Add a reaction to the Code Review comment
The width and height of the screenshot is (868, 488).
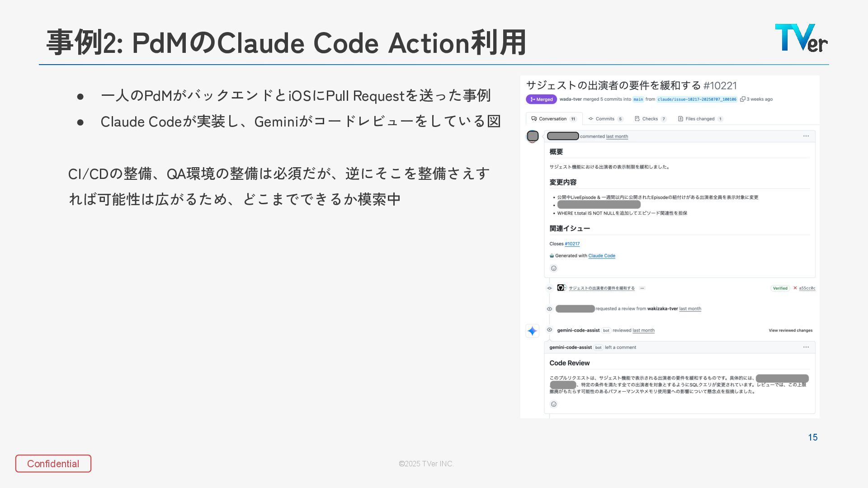pos(553,404)
